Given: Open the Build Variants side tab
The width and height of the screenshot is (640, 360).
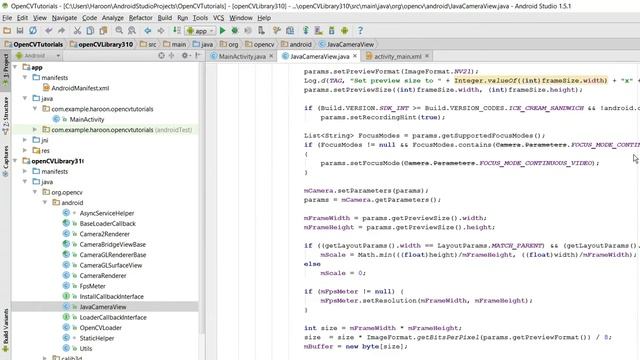Looking at the screenshot, I should click(x=5, y=330).
